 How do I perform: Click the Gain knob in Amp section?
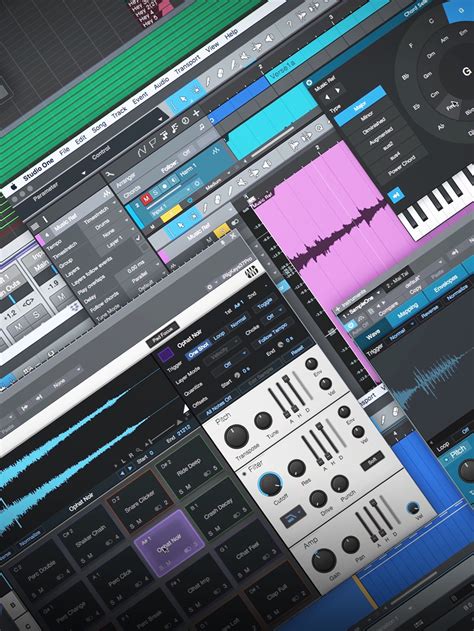pos(324,561)
